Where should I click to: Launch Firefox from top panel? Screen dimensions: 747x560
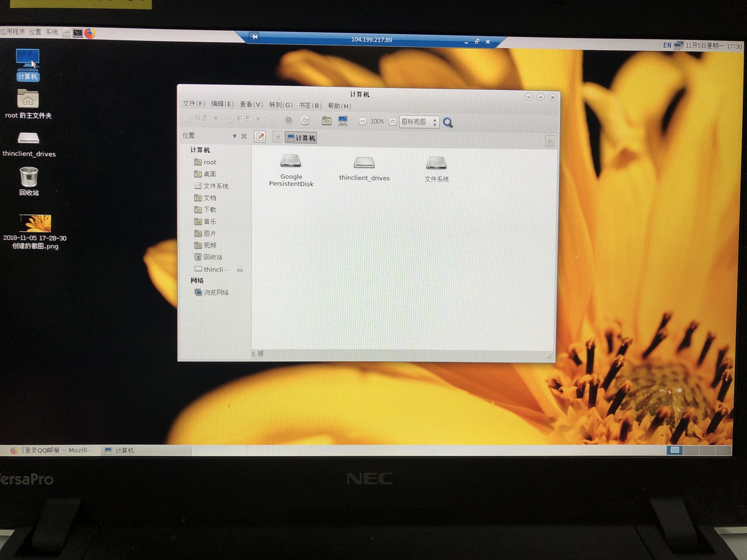tap(90, 33)
